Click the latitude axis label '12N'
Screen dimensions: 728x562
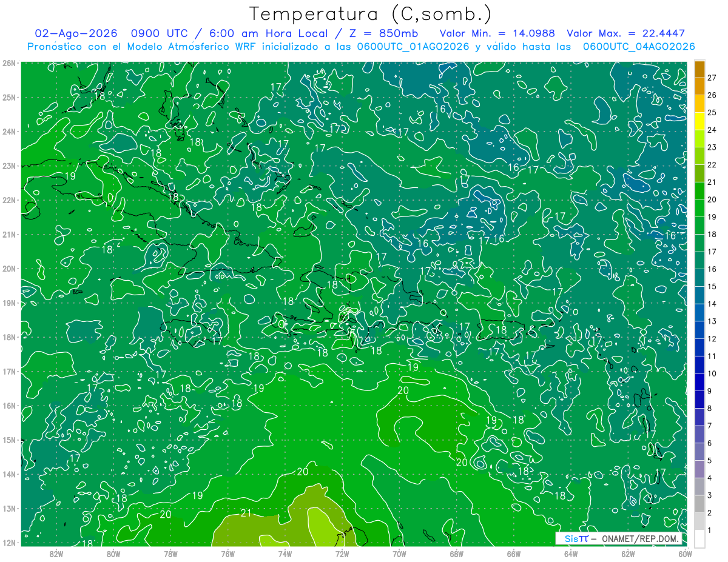tap(9, 543)
